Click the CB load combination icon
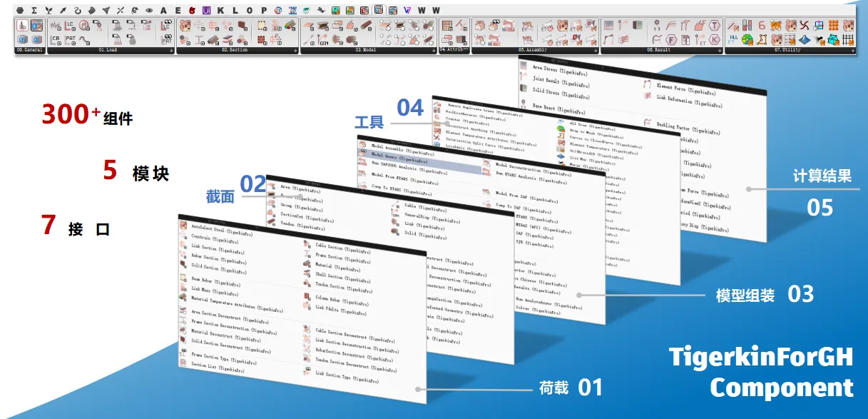Image resolution: width=868 pixels, height=419 pixels. (x=56, y=39)
